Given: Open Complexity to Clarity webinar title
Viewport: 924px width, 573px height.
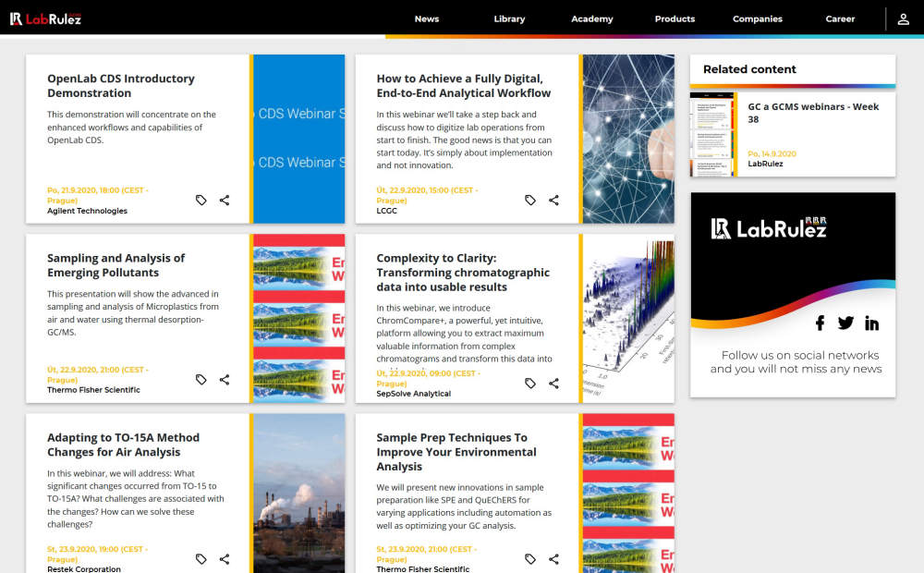Looking at the screenshot, I should click(463, 273).
